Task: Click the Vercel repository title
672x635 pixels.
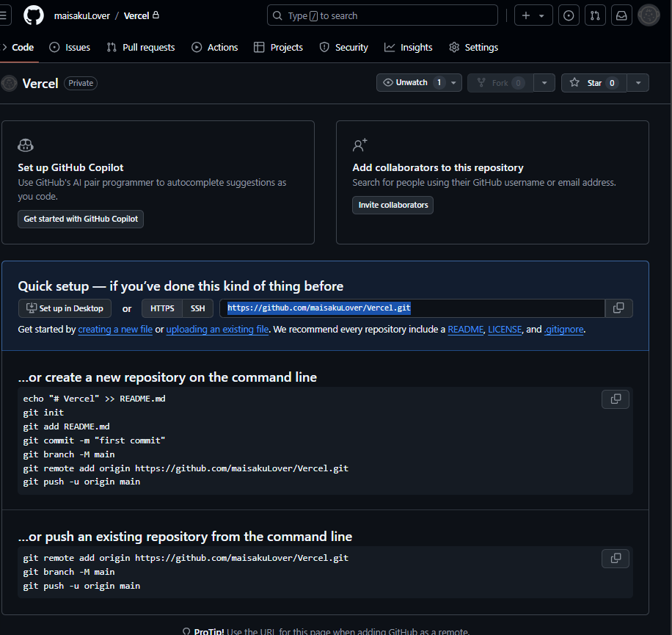Action: (x=40, y=84)
